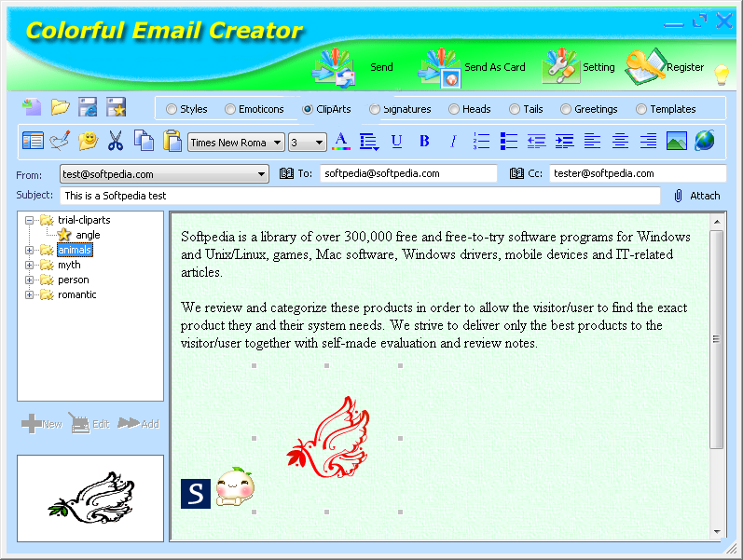
Task: Open file with the folder icon
Action: [61, 107]
